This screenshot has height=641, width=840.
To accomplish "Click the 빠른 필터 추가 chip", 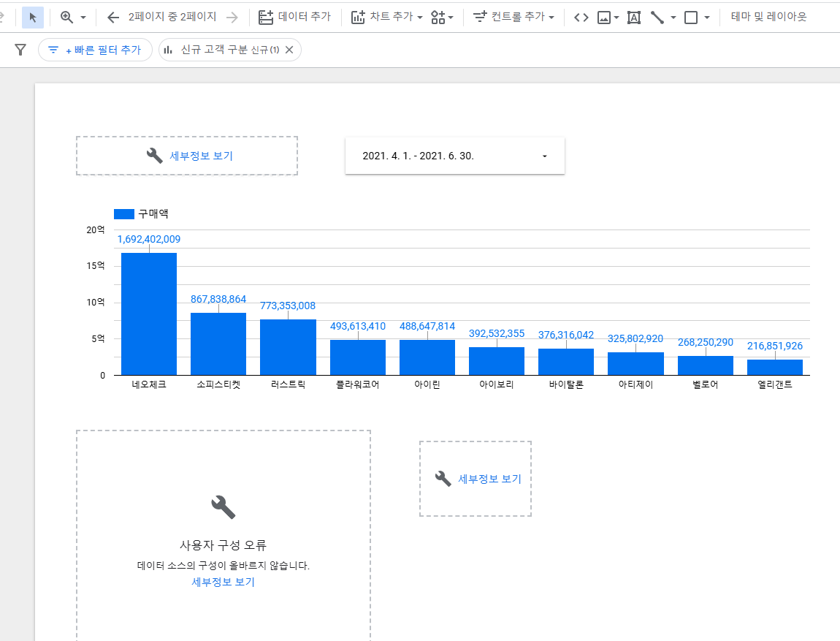I will click(x=96, y=50).
